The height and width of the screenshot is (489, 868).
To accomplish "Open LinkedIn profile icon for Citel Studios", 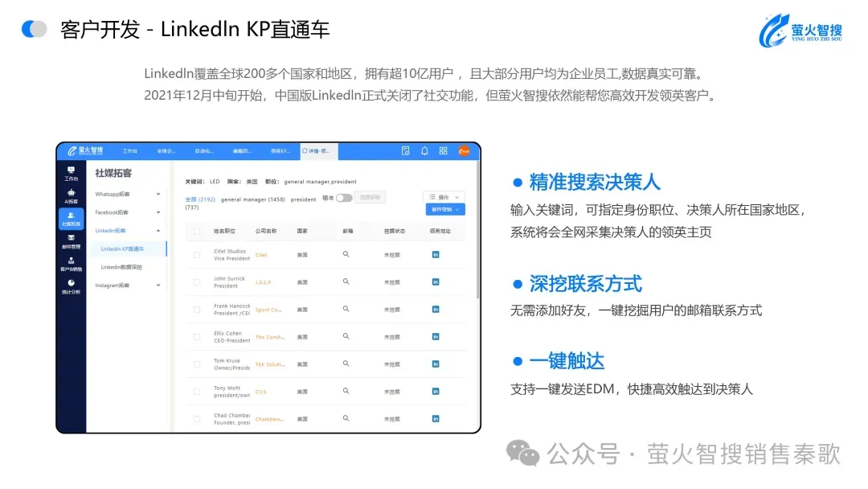I will click(x=436, y=255).
